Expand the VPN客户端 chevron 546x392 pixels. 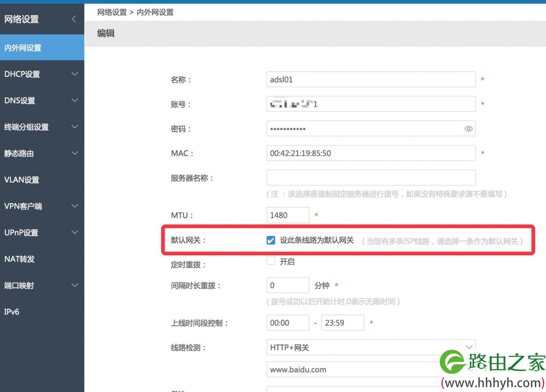[75, 206]
